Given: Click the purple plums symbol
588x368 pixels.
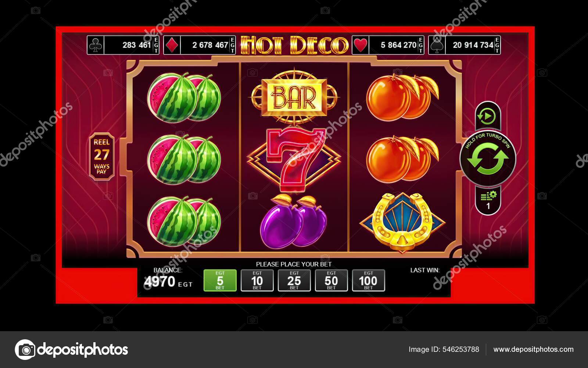Looking at the screenshot, I should click(x=293, y=221).
